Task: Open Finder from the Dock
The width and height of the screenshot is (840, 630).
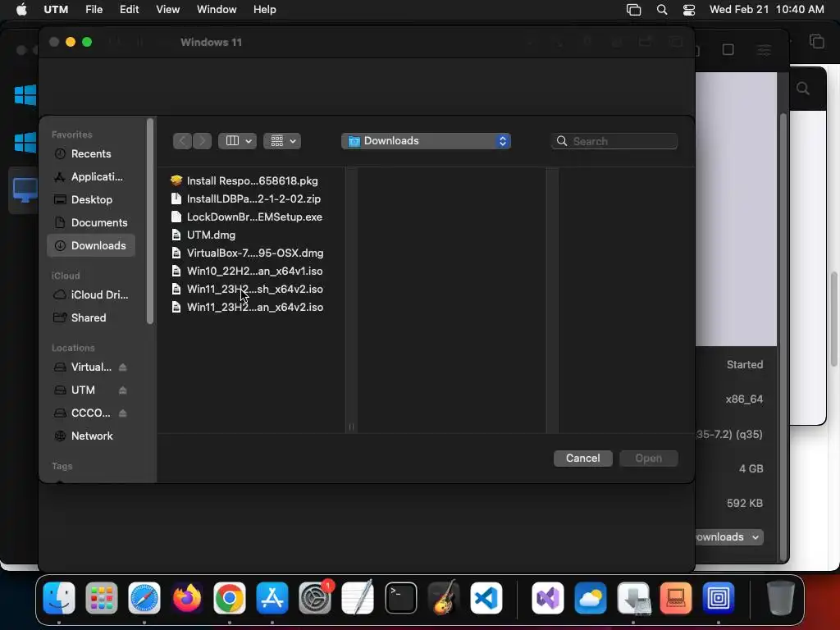Action: coord(59,598)
